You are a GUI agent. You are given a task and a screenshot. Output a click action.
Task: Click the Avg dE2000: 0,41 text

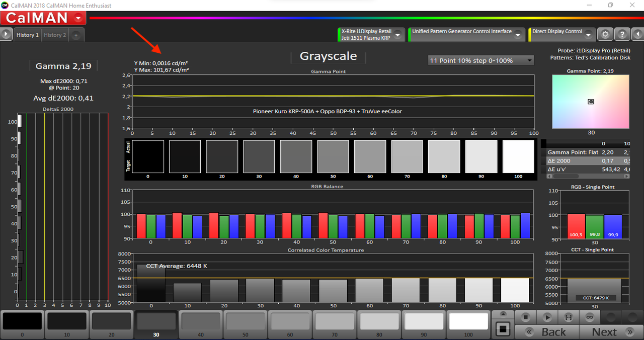63,98
